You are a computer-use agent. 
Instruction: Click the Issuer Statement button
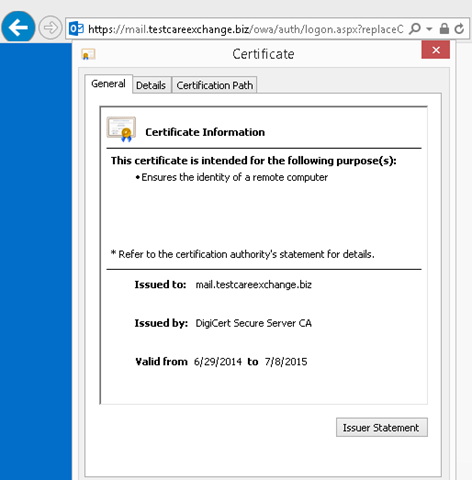[x=382, y=427]
